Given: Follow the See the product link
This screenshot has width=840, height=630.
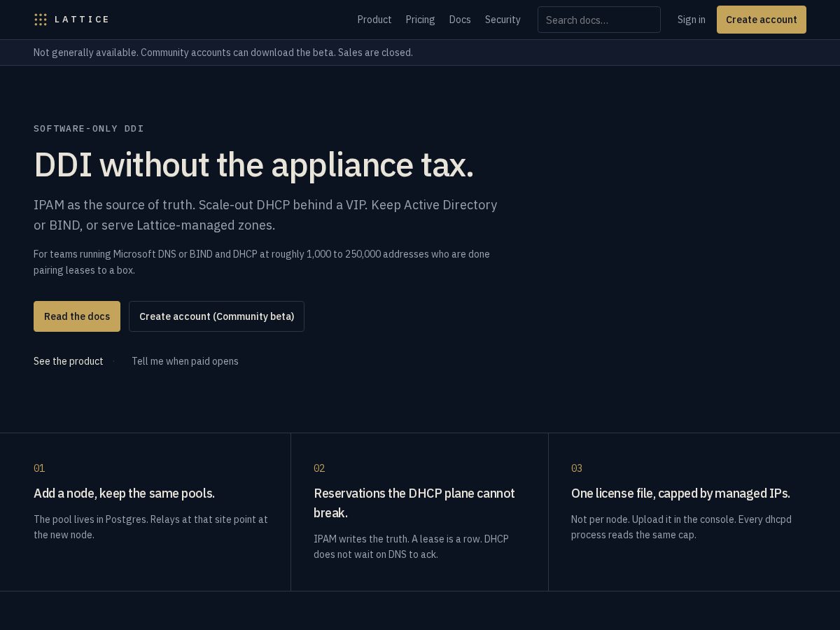Looking at the screenshot, I should (69, 361).
